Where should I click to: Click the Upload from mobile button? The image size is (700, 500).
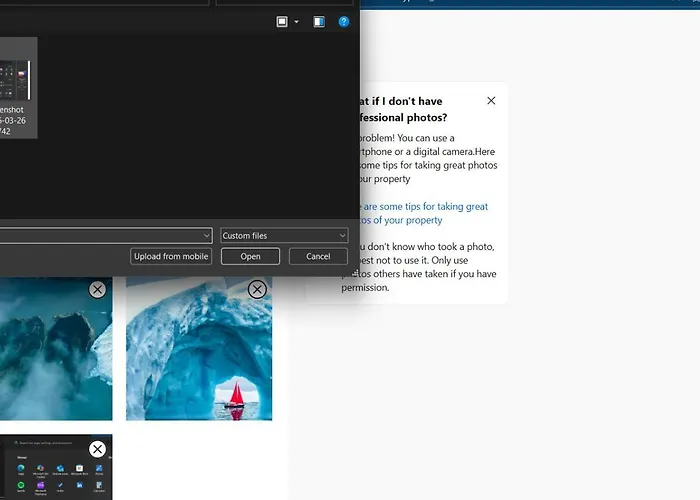point(171,256)
